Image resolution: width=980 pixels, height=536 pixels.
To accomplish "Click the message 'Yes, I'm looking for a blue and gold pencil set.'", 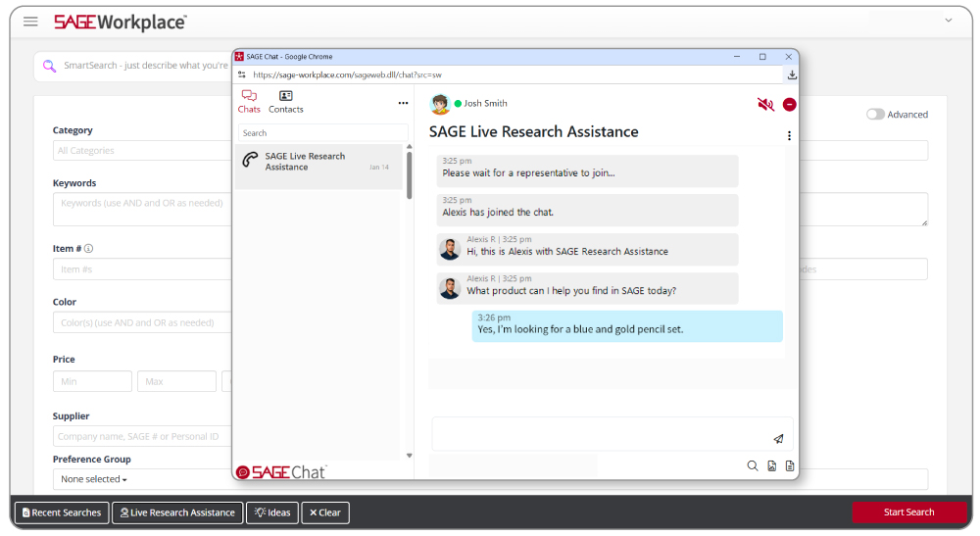I will (x=627, y=326).
